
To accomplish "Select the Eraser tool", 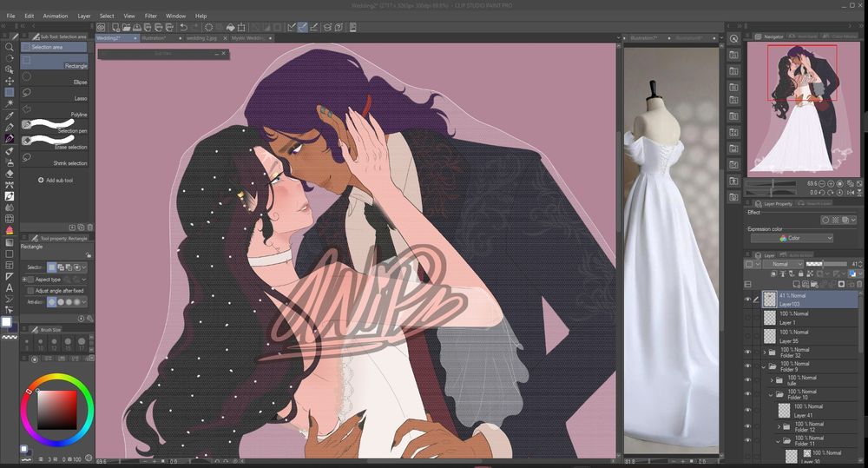I will [10, 174].
